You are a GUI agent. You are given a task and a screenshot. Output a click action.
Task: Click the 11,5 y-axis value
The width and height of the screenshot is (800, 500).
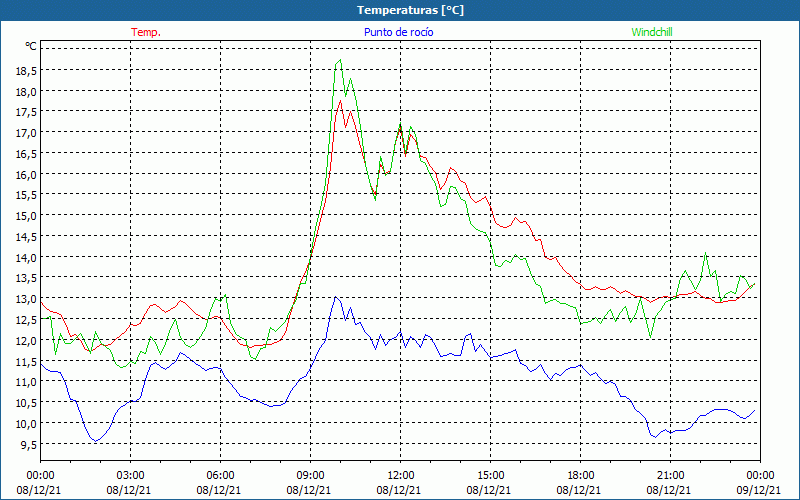[27, 361]
